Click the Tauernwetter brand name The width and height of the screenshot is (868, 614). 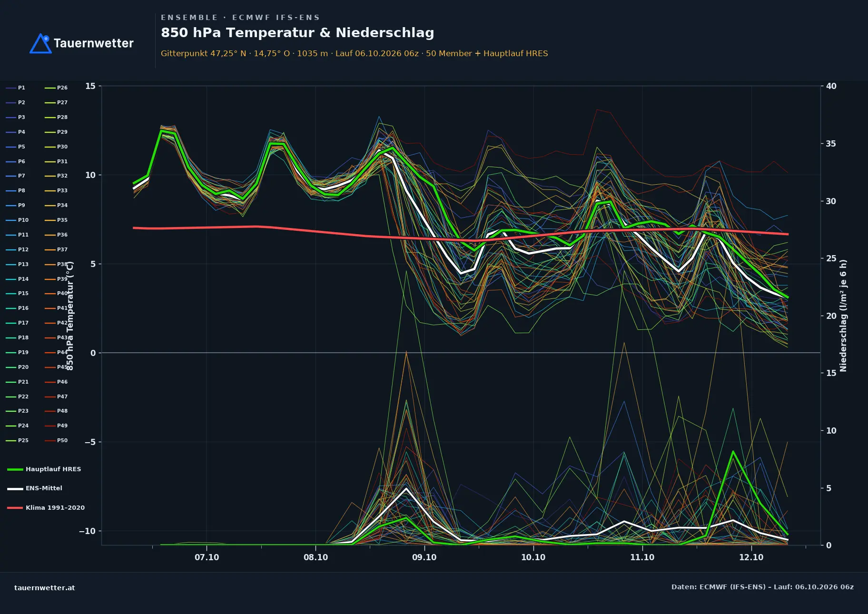[94, 43]
